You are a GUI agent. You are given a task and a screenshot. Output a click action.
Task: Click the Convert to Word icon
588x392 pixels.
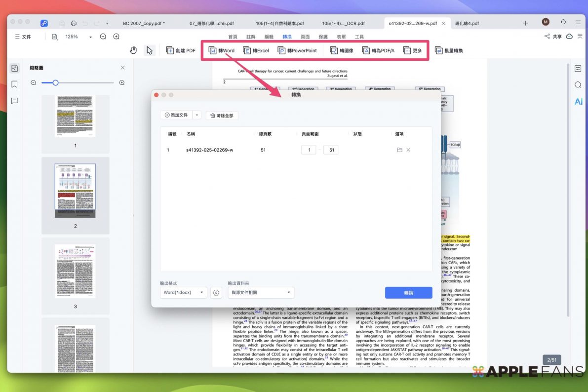tap(212, 50)
